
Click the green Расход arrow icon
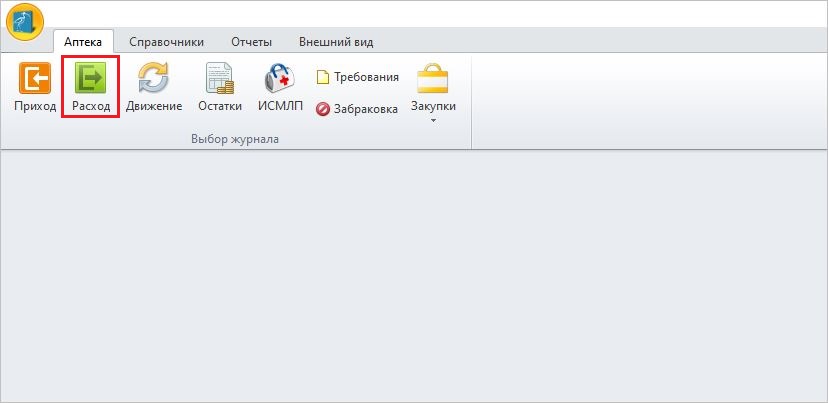[91, 79]
